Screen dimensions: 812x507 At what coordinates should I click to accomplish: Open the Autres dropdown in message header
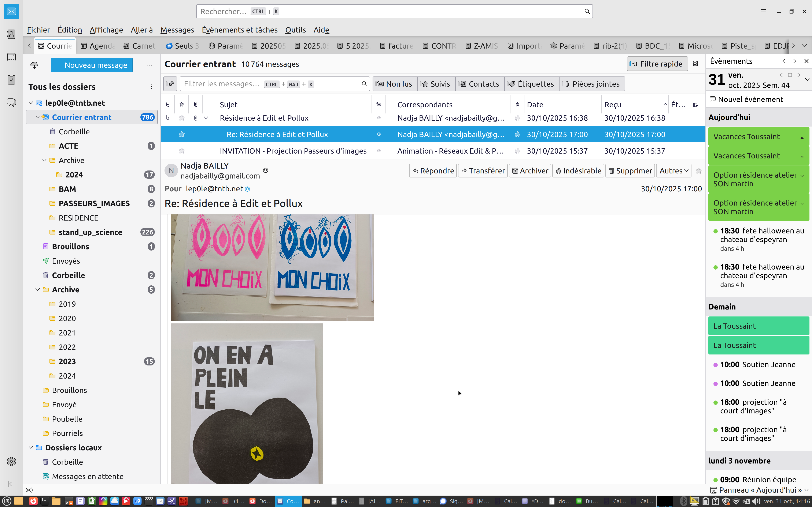[x=673, y=171]
